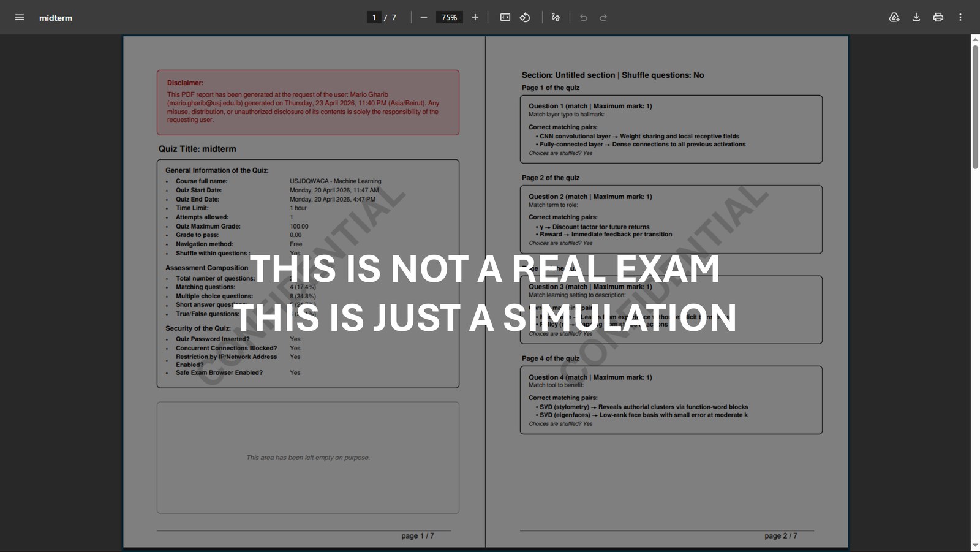The height and width of the screenshot is (552, 980).
Task: Click 'Fully-connected layer' matching pair
Action: 643,145
